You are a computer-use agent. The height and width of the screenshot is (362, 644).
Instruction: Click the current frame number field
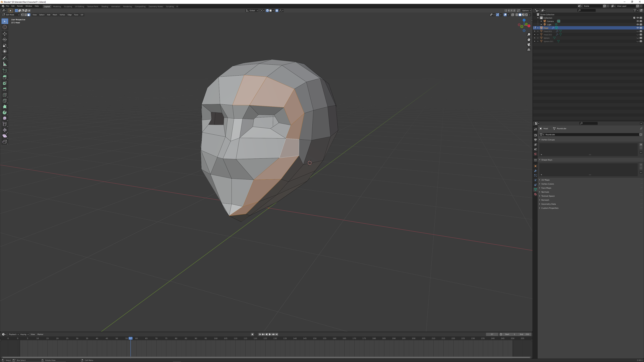(492, 334)
